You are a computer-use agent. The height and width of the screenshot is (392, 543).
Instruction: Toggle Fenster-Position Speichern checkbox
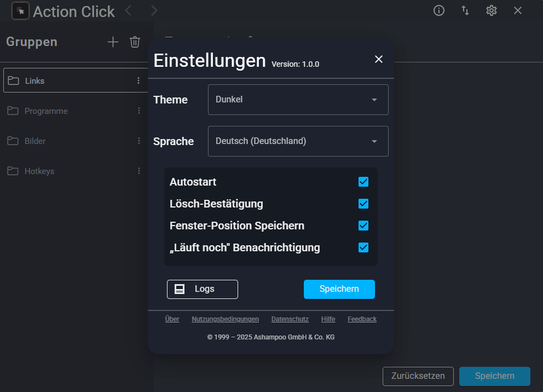tap(363, 226)
